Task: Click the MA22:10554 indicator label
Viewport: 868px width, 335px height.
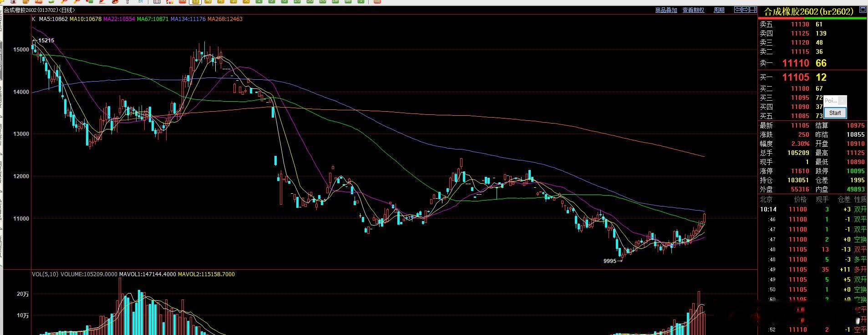Action: point(119,19)
